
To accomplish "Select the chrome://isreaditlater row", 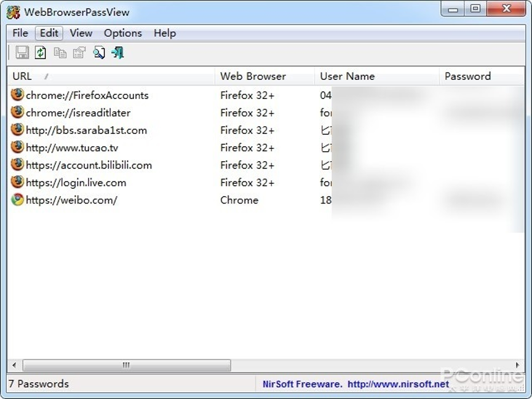I will (266, 113).
